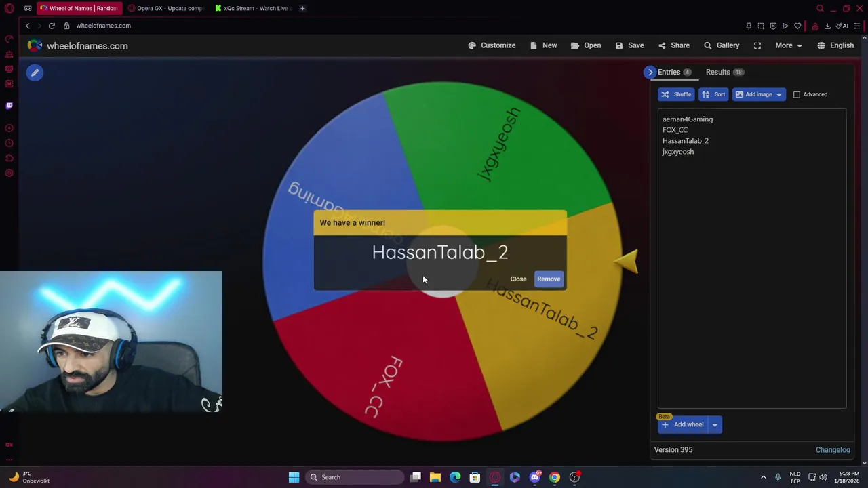Viewport: 868px width, 488px height.
Task: Click the ad blocker shield icon
Action: [773, 26]
